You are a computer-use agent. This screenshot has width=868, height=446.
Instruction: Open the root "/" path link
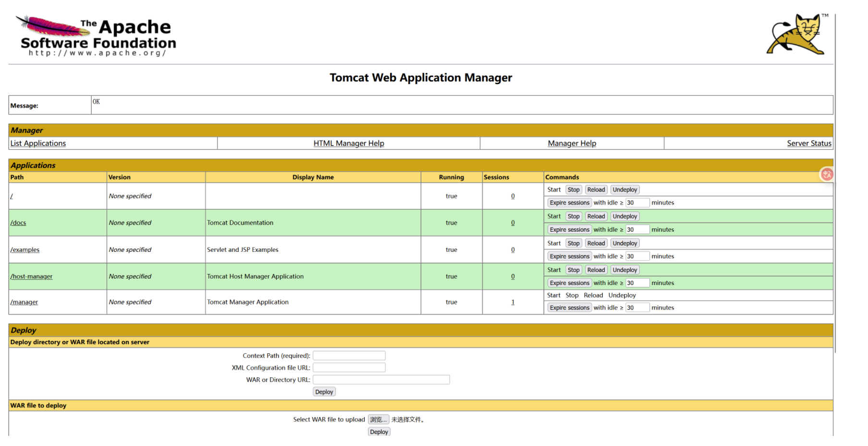coord(12,196)
